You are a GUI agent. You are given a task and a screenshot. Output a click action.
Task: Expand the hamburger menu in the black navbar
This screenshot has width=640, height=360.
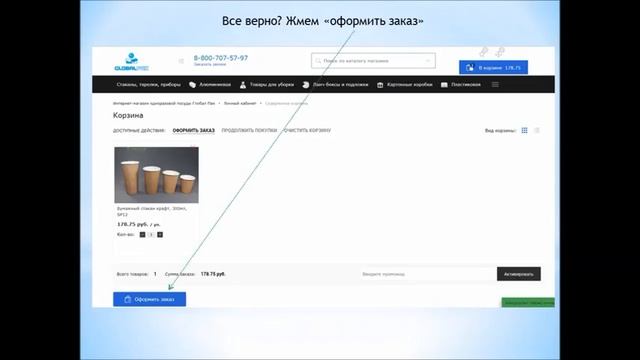click(495, 84)
